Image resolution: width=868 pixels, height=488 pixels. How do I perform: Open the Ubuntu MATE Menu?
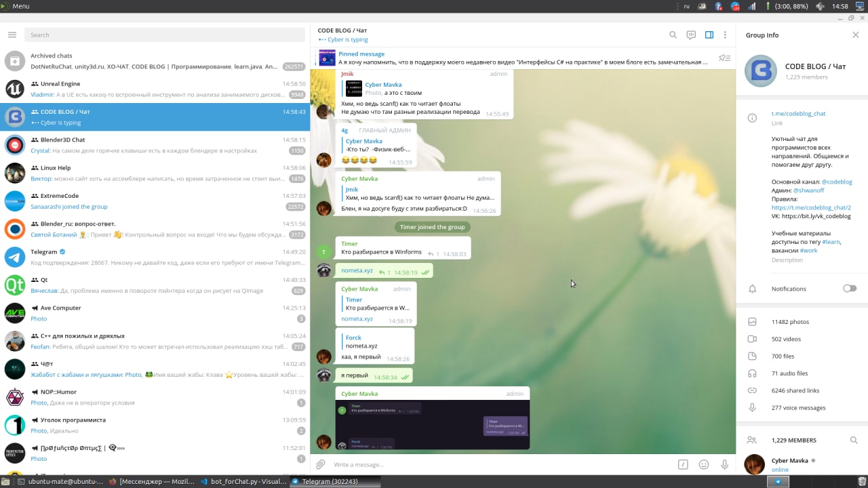(15, 6)
